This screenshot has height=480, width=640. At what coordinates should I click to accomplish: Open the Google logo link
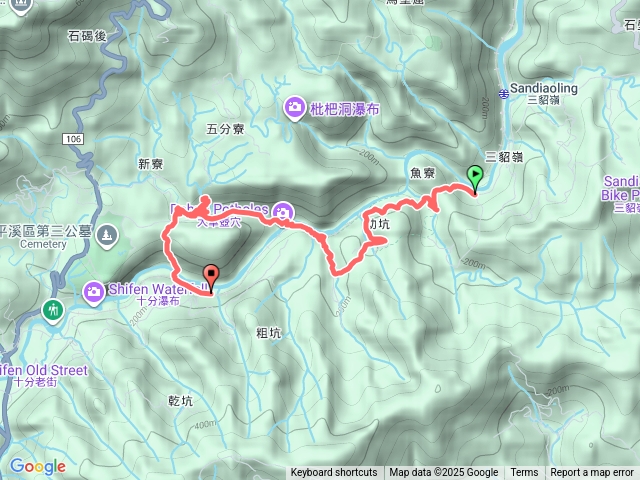(38, 466)
